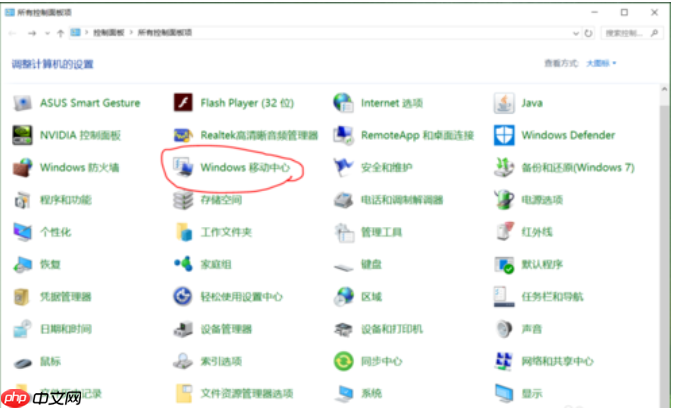Image resolution: width=673 pixels, height=408 pixels.
Task: Click the 凭据管理器 link
Action: [66, 297]
